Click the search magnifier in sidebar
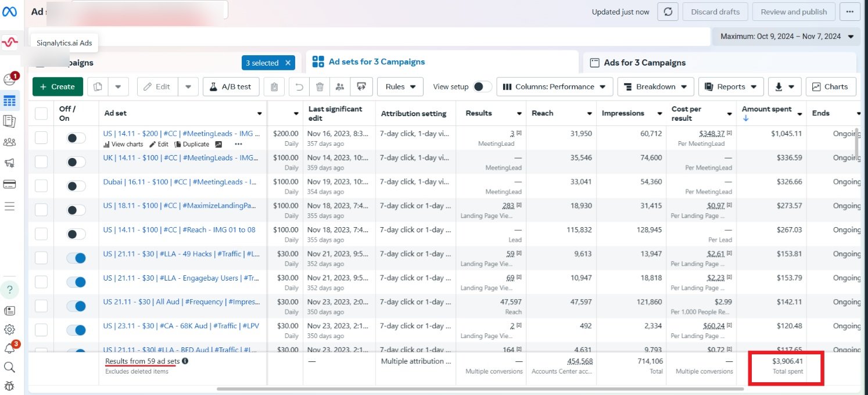Screen dimensions: 868x395 coord(9,367)
